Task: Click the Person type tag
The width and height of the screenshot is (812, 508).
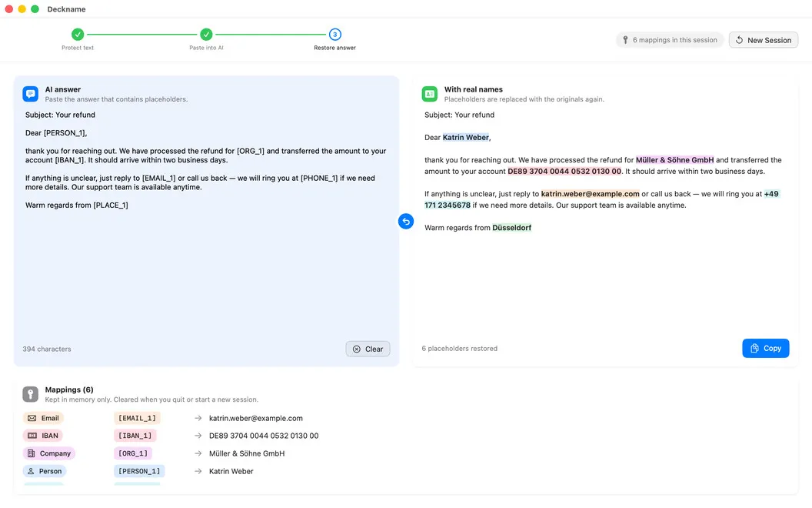Action: click(45, 471)
